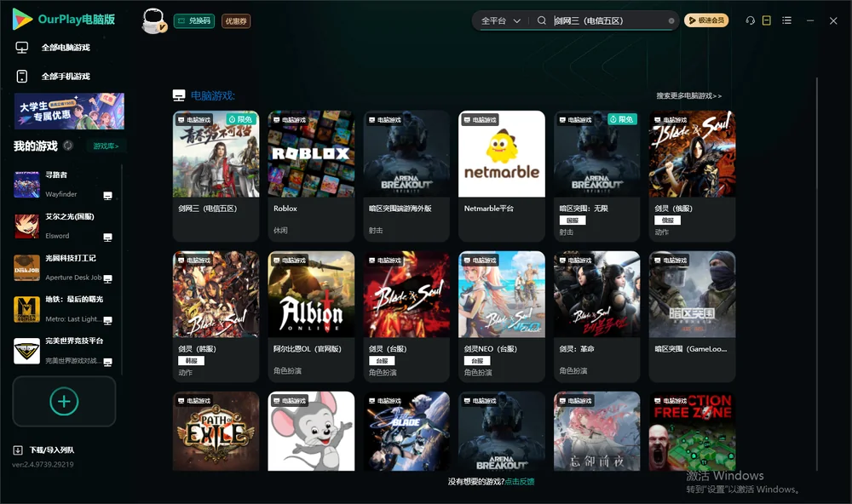
Task: Open the 剑网三（电信五区）game card
Action: [216, 176]
